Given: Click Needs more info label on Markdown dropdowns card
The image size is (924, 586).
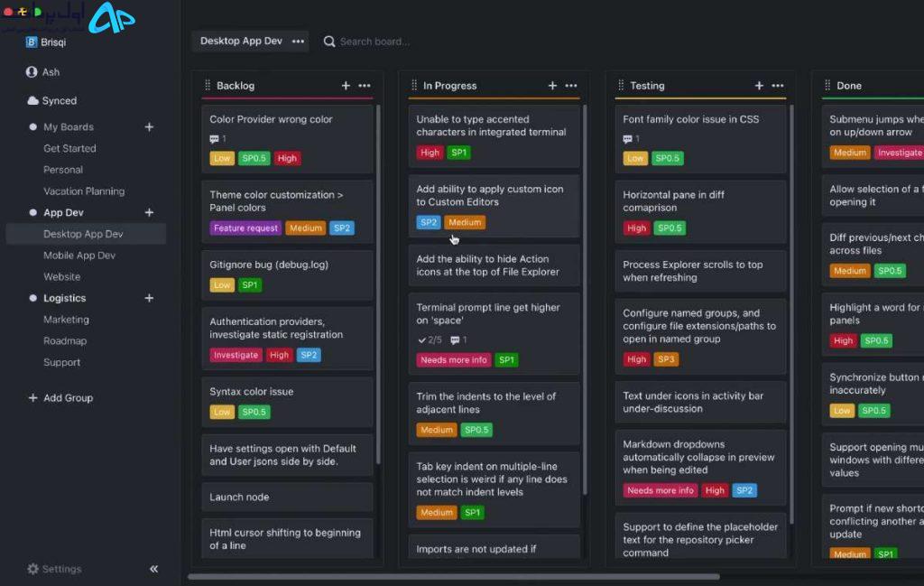Looking at the screenshot, I should (660, 490).
